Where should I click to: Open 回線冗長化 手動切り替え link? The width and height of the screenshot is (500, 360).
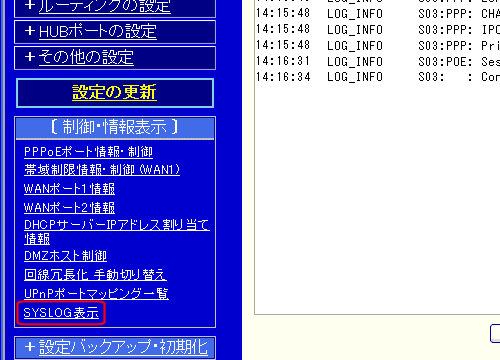click(x=95, y=275)
